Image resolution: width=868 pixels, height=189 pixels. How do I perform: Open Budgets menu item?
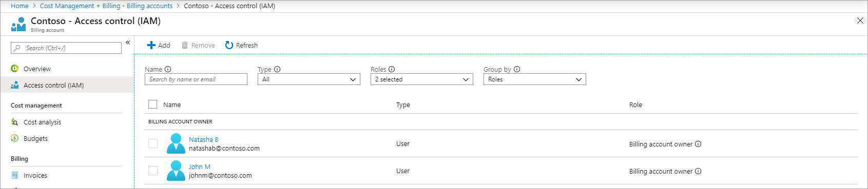pos(67,138)
